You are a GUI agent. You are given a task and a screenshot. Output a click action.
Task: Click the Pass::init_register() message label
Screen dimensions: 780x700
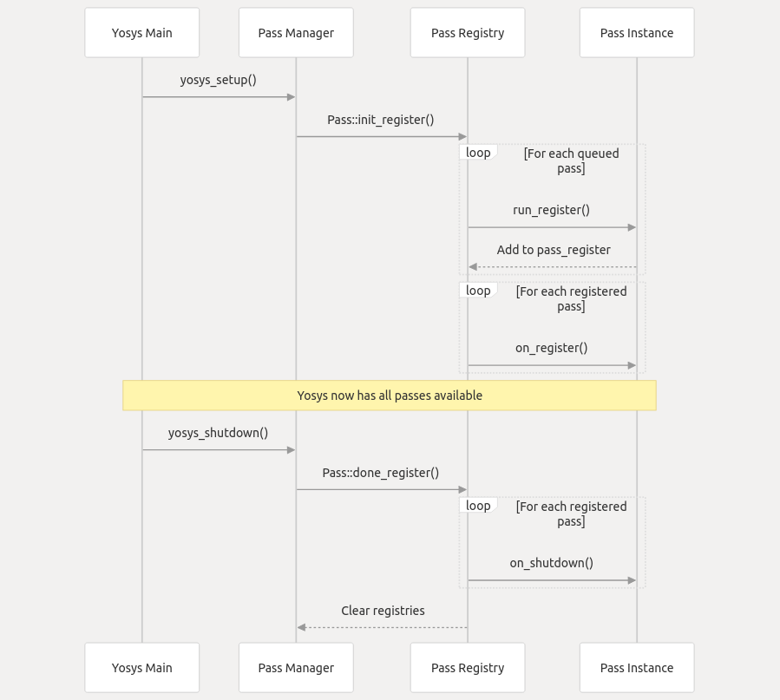point(381,120)
